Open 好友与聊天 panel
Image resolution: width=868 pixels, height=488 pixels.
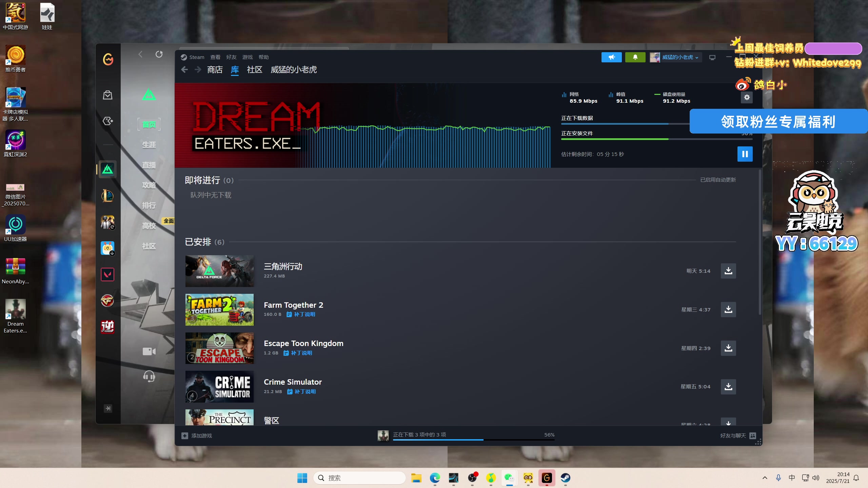pos(738,436)
